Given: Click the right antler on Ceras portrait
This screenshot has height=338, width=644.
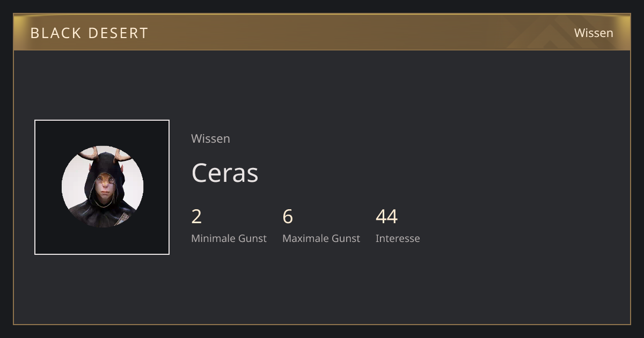Looking at the screenshot, I should pyautogui.click(x=122, y=156).
